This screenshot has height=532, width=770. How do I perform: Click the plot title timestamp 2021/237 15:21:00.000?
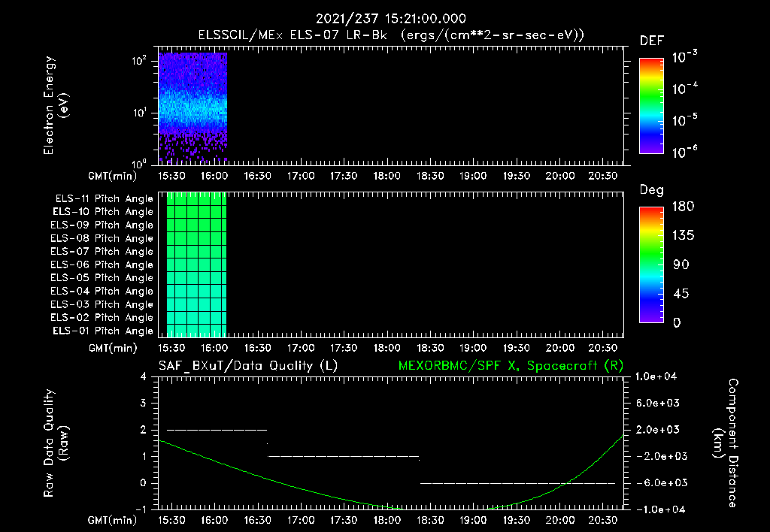391,19
